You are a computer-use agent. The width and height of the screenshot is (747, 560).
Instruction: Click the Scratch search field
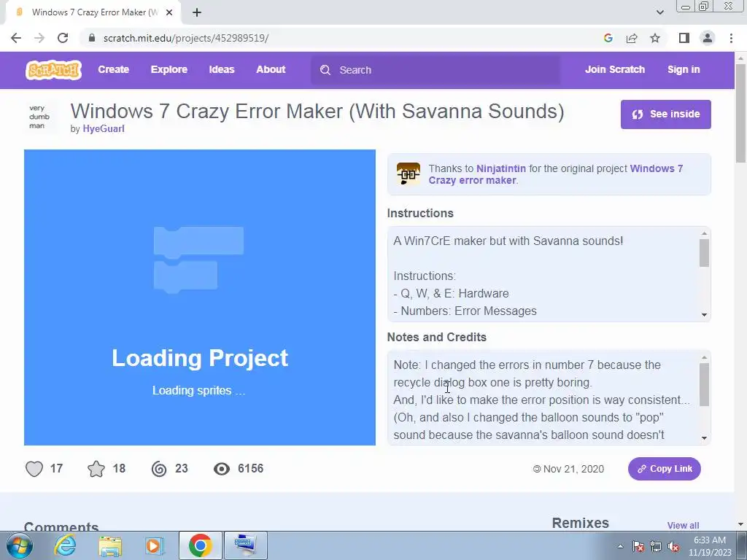tap(436, 70)
